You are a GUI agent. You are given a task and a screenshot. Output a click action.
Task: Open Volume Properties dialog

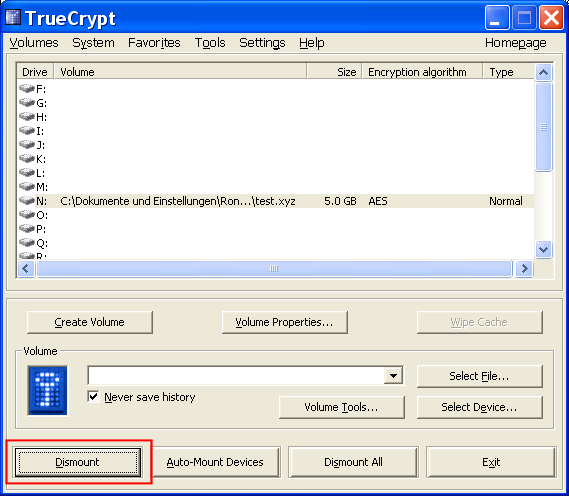284,322
